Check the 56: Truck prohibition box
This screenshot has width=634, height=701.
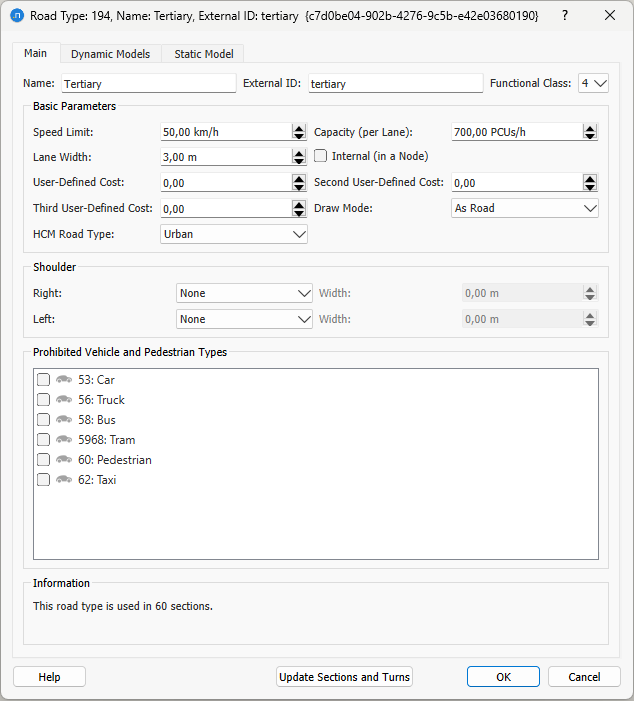click(43, 399)
